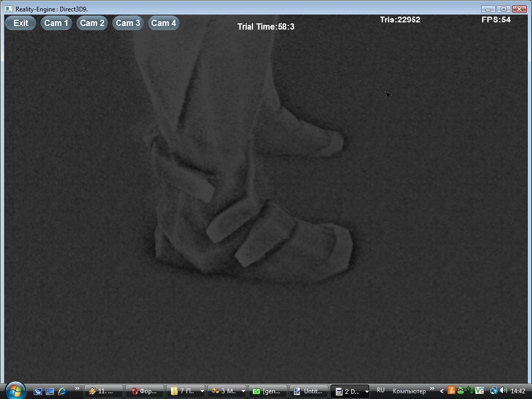Open the '[gen...' taskbar window
The image size is (532, 399).
(x=268, y=391)
